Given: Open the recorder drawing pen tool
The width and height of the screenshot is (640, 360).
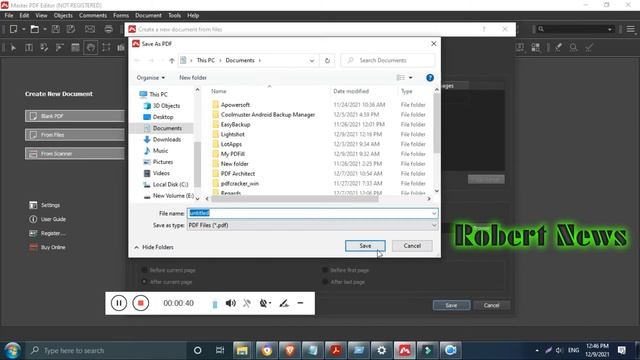Looking at the screenshot, I should click(284, 303).
